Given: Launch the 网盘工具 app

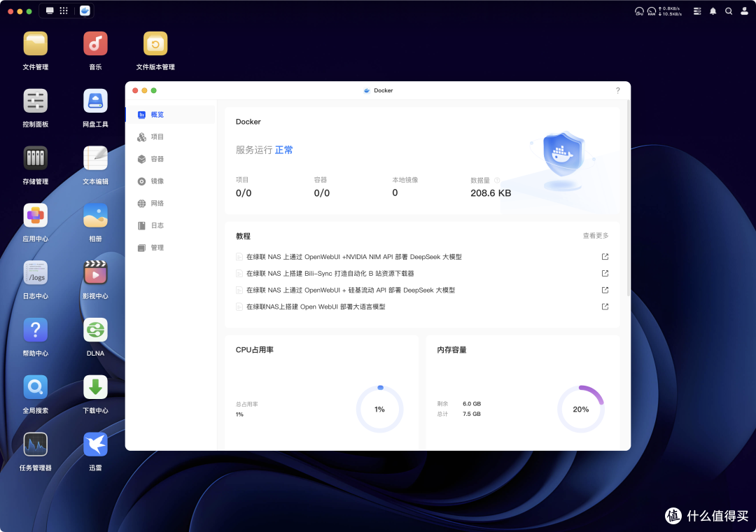Looking at the screenshot, I should pyautogui.click(x=95, y=101).
